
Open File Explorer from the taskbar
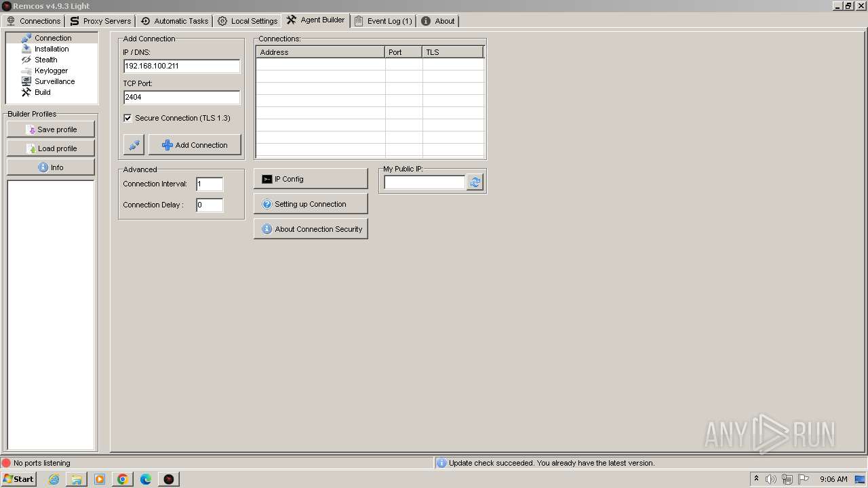pyautogui.click(x=77, y=479)
